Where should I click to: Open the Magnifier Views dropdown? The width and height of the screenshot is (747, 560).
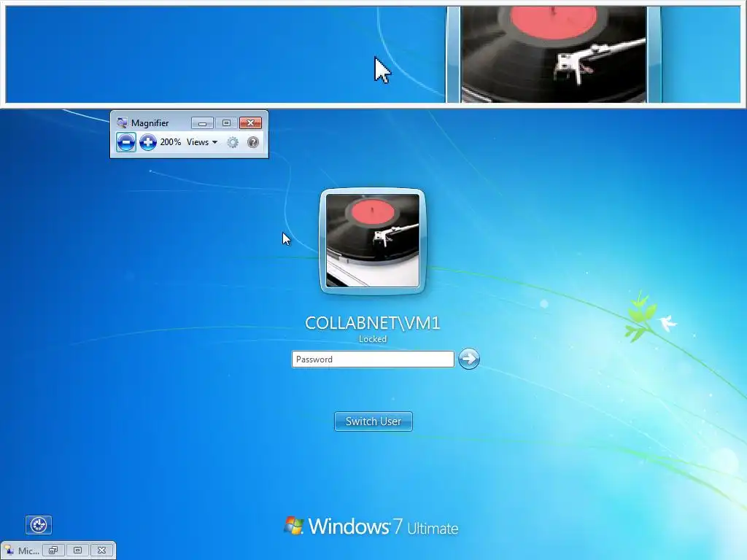pyautogui.click(x=202, y=142)
